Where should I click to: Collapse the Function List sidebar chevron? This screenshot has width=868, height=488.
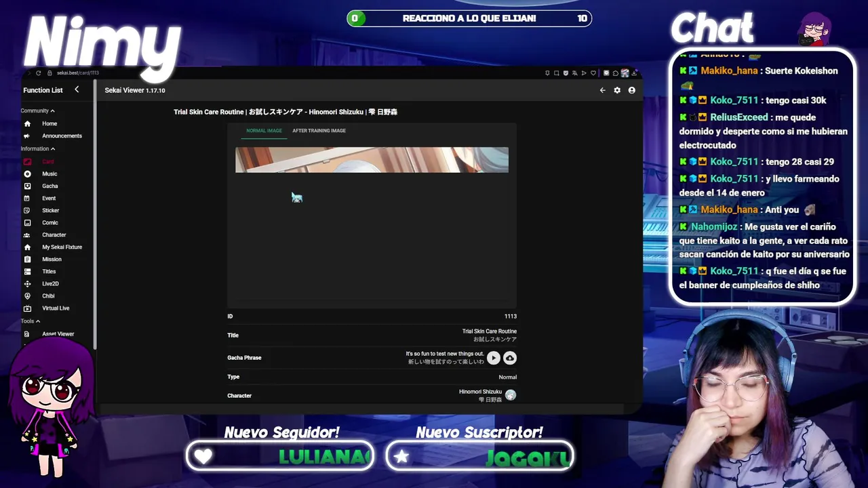pyautogui.click(x=77, y=89)
